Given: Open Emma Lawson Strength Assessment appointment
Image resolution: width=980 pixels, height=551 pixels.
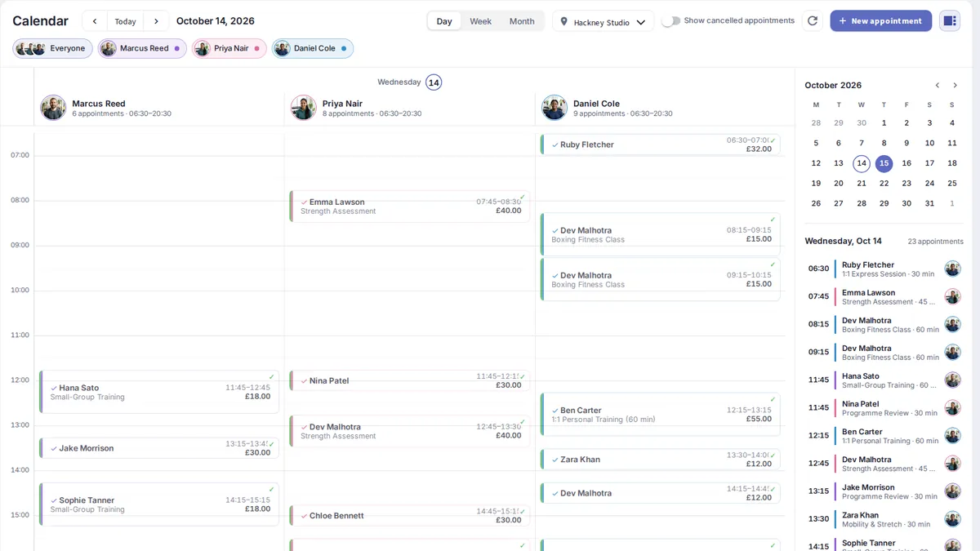Looking at the screenshot, I should point(409,207).
